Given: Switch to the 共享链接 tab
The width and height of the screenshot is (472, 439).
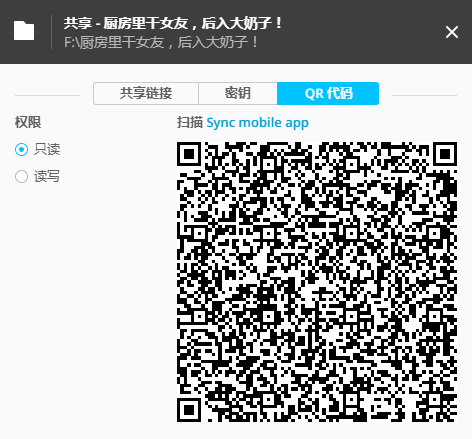Looking at the screenshot, I should 146,93.
